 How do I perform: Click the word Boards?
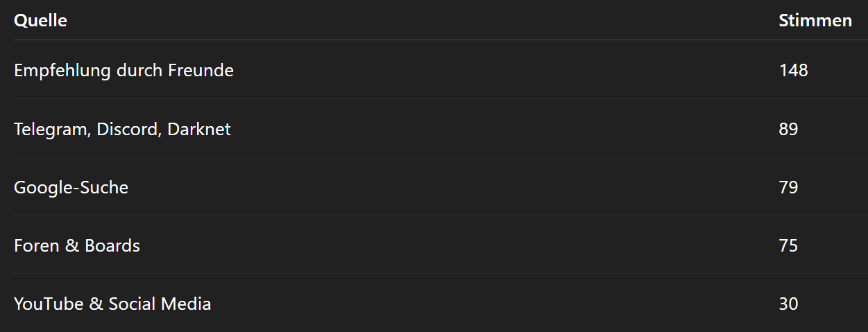coord(112,245)
